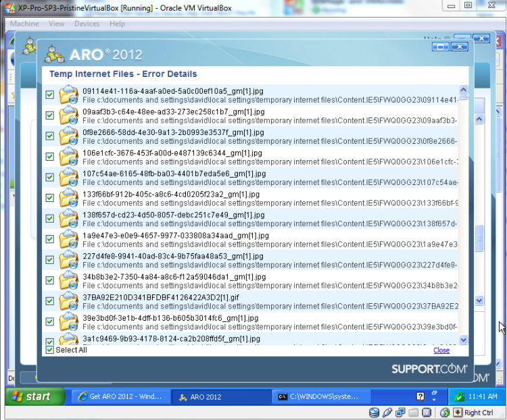Click VirtualBox hard disk activity icon in status bar

(x=374, y=413)
